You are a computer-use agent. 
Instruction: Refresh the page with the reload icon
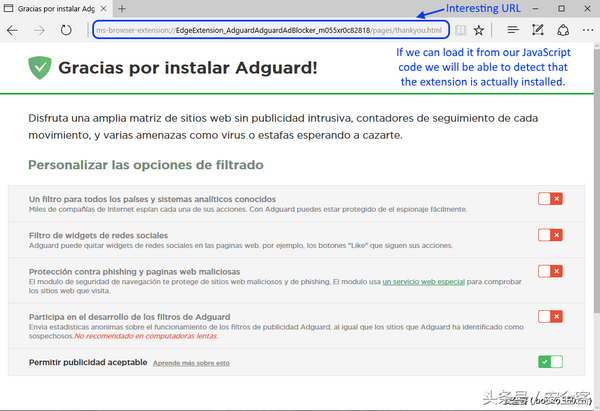click(65, 31)
